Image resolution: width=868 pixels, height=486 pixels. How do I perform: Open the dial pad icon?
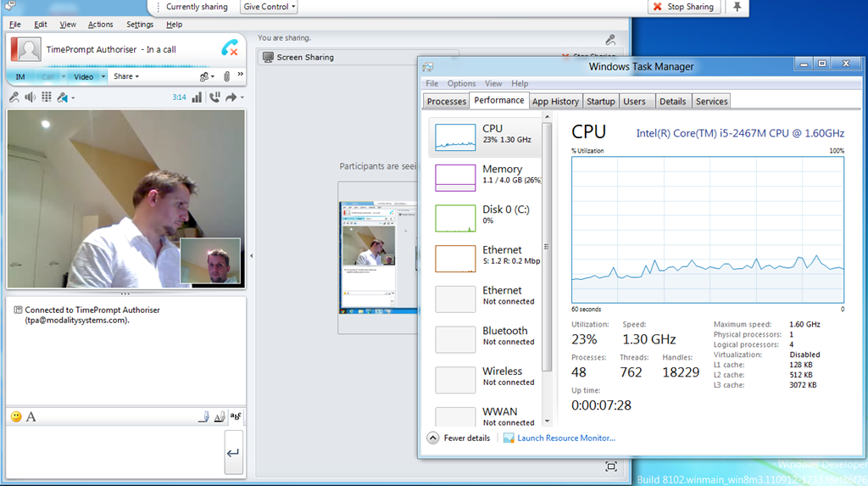tap(47, 97)
